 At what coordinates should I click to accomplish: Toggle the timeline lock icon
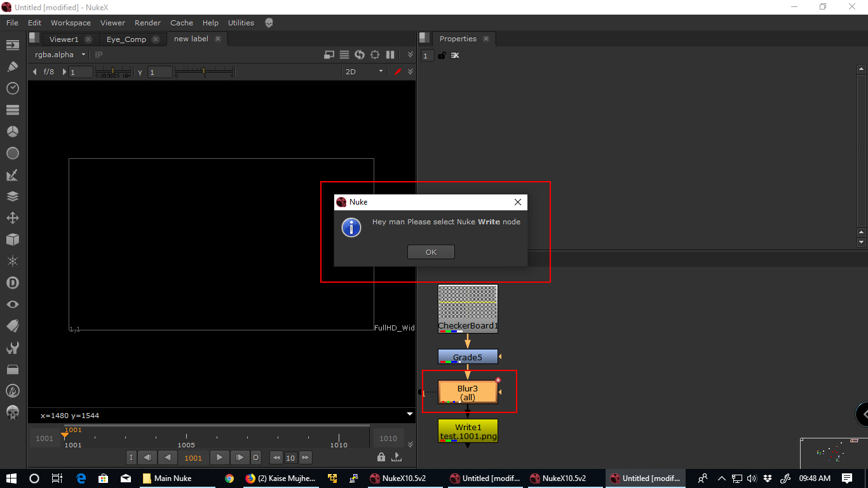[381, 457]
